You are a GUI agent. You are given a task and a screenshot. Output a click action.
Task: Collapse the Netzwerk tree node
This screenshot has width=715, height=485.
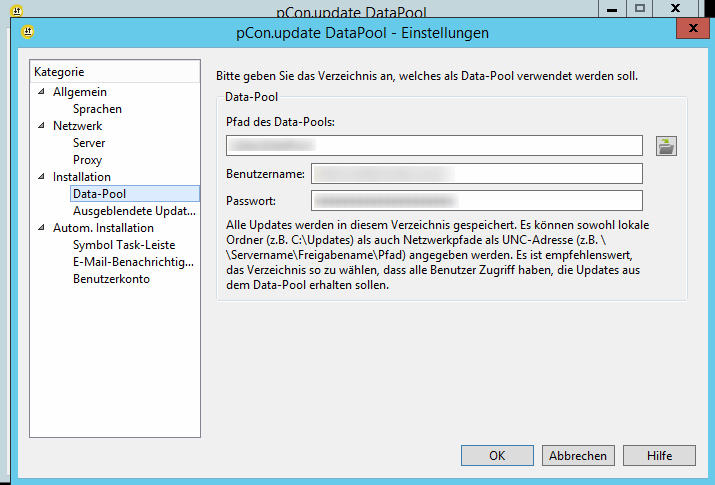click(41, 125)
